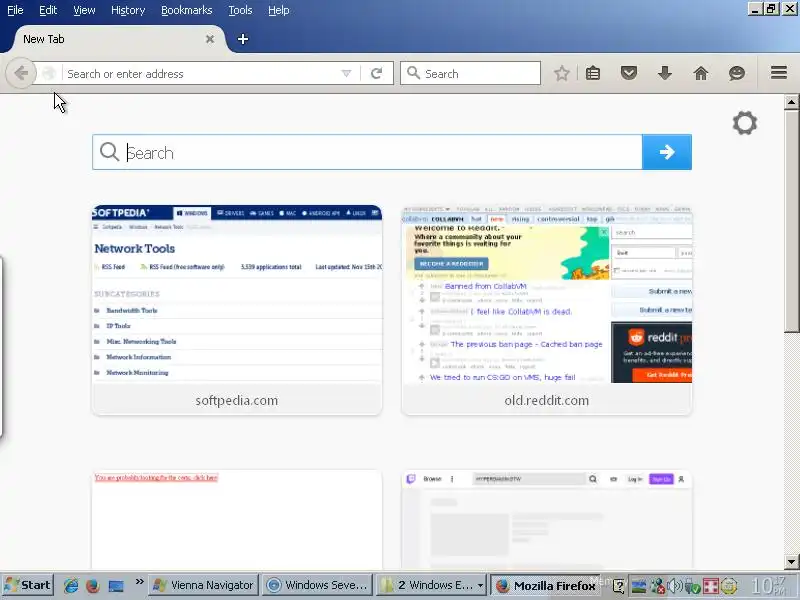
Task: Click the globe identity icon in address bar
Action: click(49, 73)
